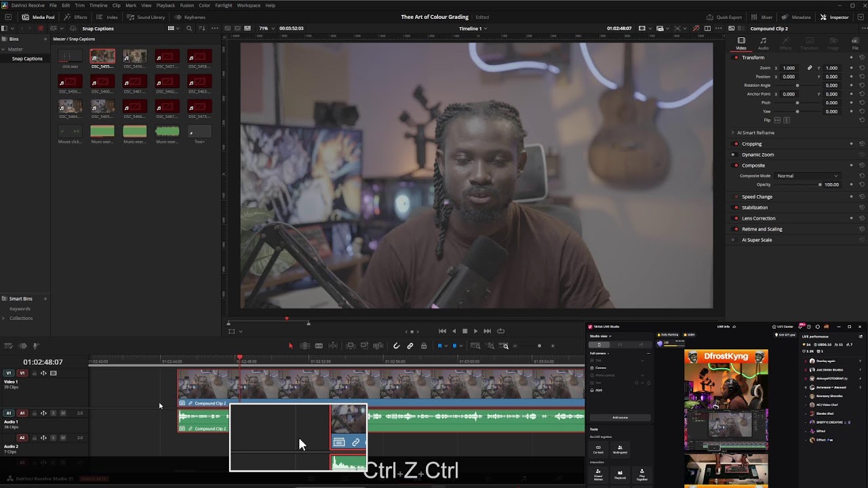The height and width of the screenshot is (488, 868).
Task: Select the Snap Captions bin in the sidebar
Action: [27, 58]
